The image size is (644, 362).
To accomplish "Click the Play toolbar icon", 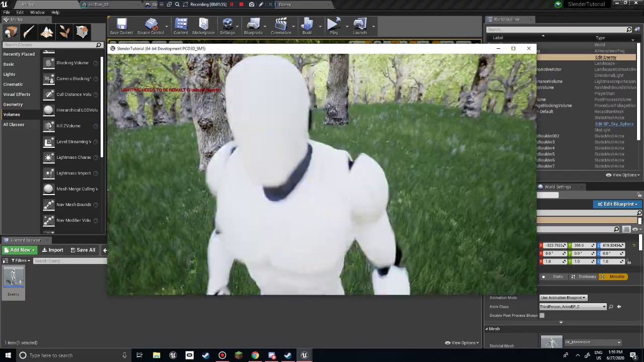I will (x=334, y=27).
